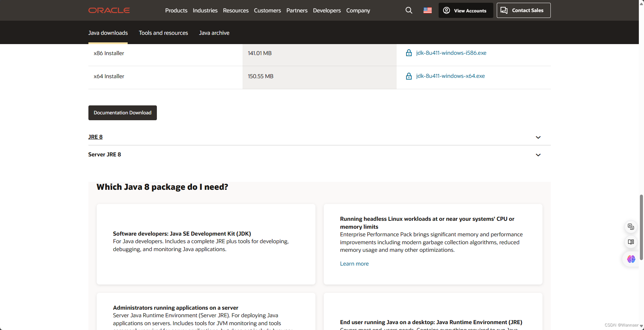Click the US flag country selector
Image resolution: width=644 pixels, height=330 pixels.
(x=428, y=10)
